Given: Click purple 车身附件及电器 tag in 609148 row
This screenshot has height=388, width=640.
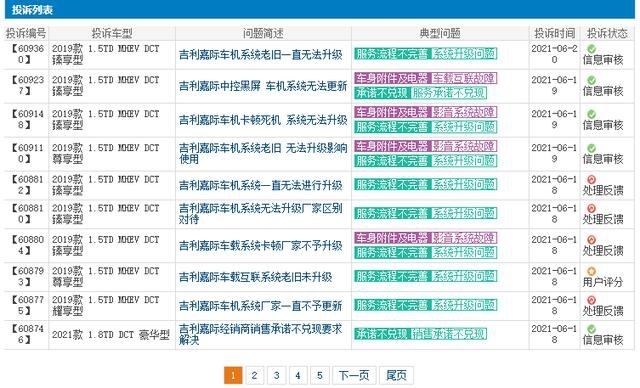Looking at the screenshot, I should point(392,112).
